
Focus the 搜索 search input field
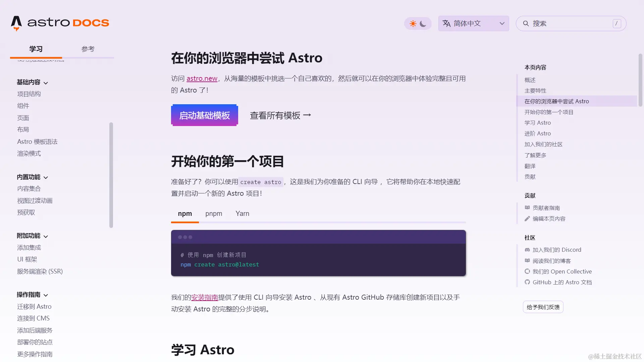571,23
